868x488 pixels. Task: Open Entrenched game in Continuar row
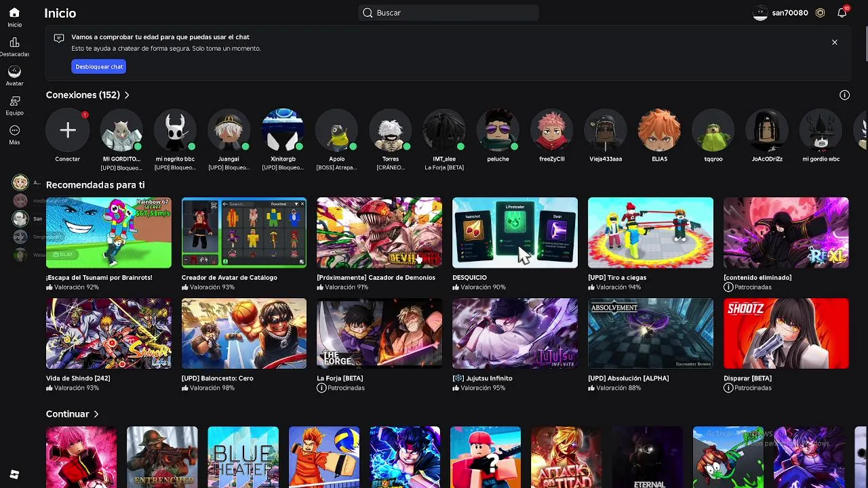[162, 457]
